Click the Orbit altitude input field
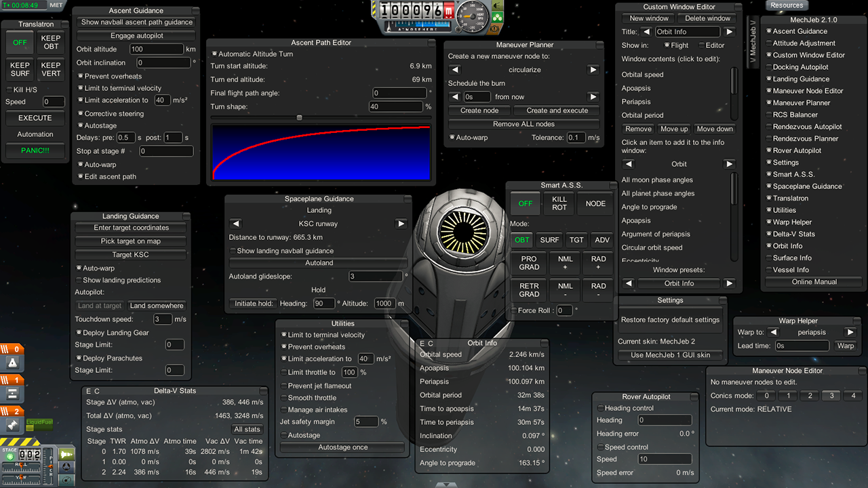Screen dimensions: 868x488 (157, 49)
